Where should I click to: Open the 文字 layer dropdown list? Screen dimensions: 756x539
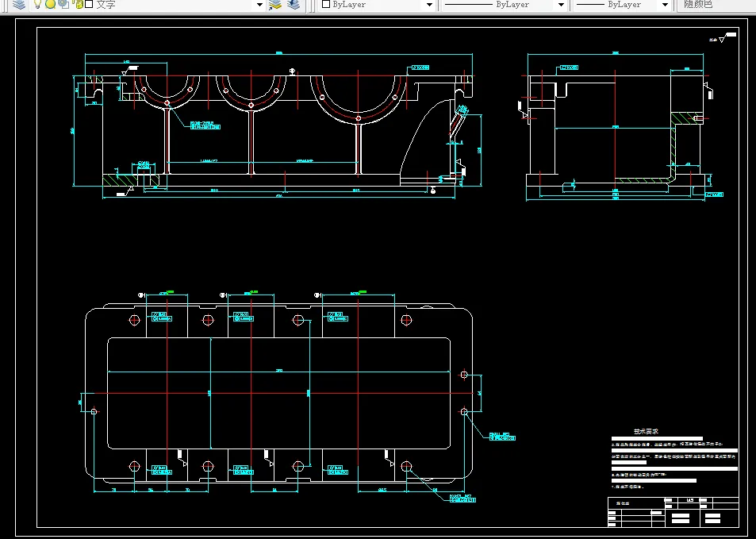click(x=259, y=5)
